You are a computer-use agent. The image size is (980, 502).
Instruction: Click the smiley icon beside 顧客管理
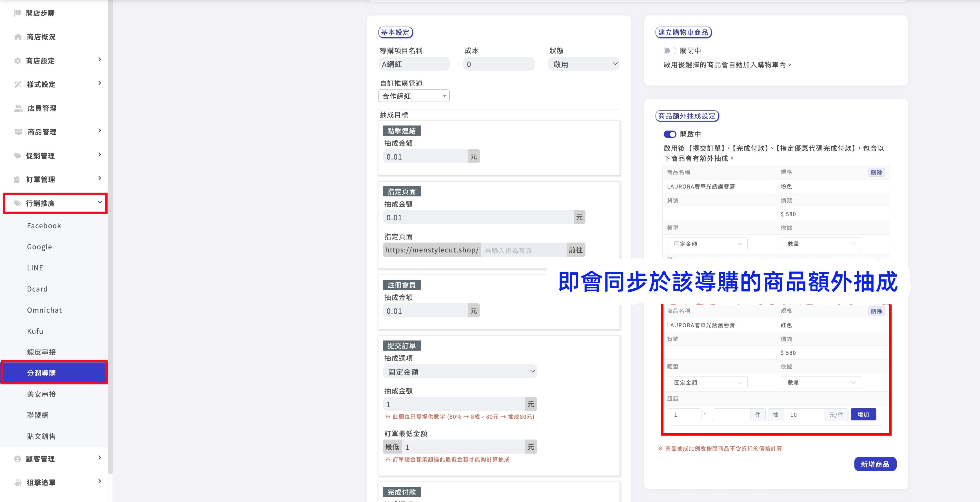(17, 459)
